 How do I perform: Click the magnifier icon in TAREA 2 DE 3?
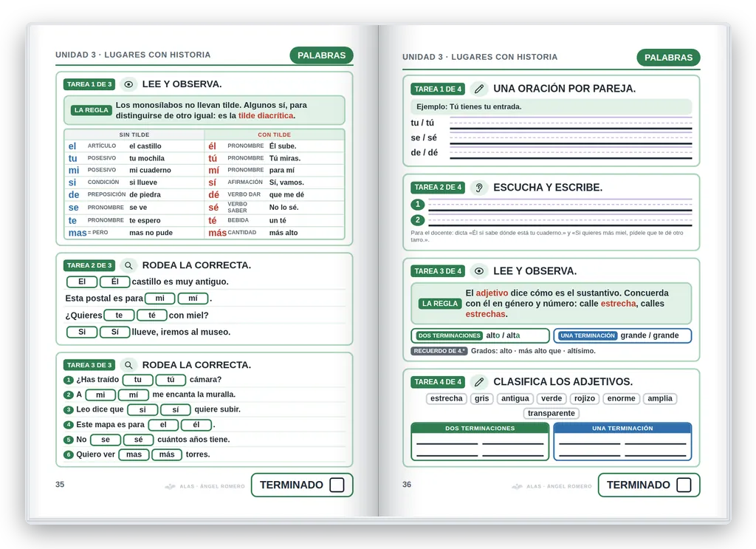[128, 265]
